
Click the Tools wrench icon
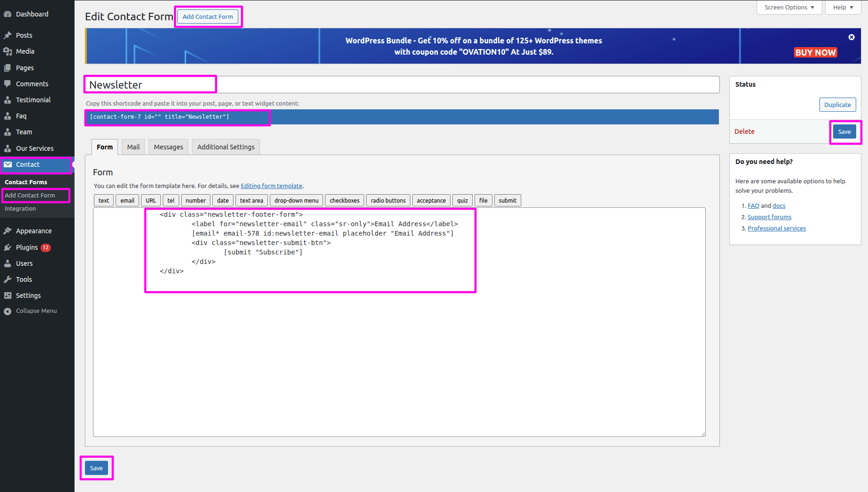coord(8,279)
